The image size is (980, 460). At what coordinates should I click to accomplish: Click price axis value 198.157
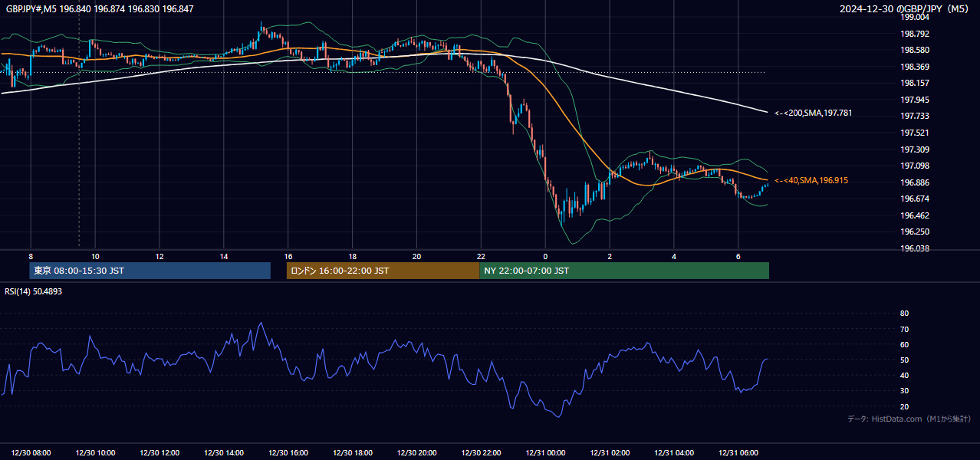914,83
